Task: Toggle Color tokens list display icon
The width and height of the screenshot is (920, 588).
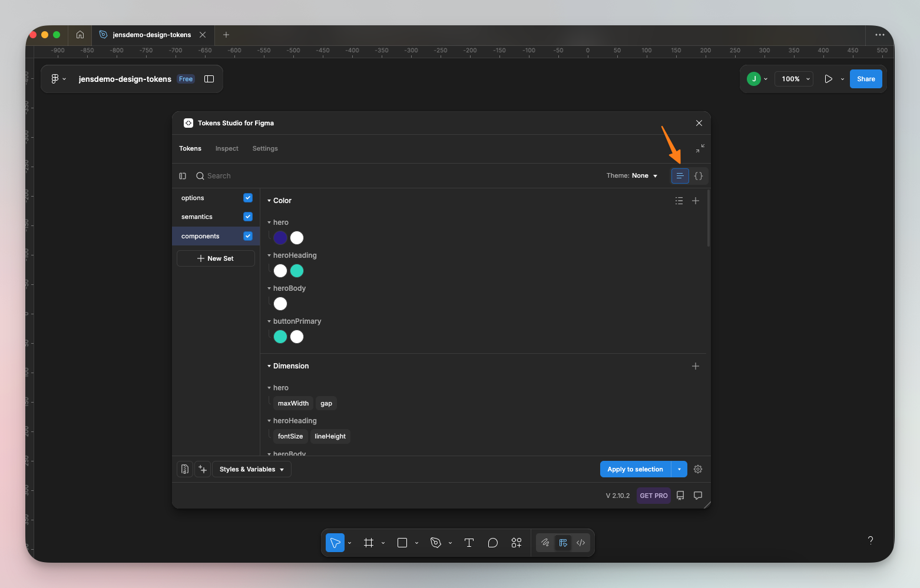Action: pos(679,201)
